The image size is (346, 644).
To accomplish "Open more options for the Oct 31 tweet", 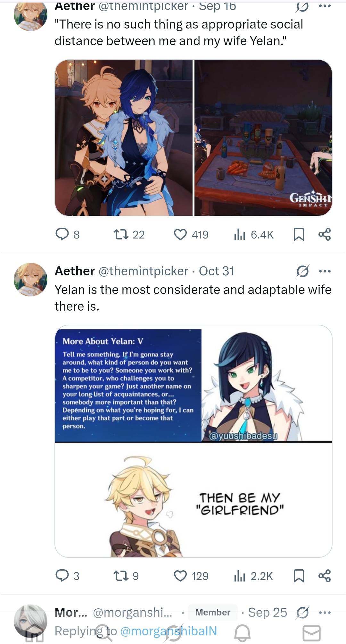I will tap(325, 271).
